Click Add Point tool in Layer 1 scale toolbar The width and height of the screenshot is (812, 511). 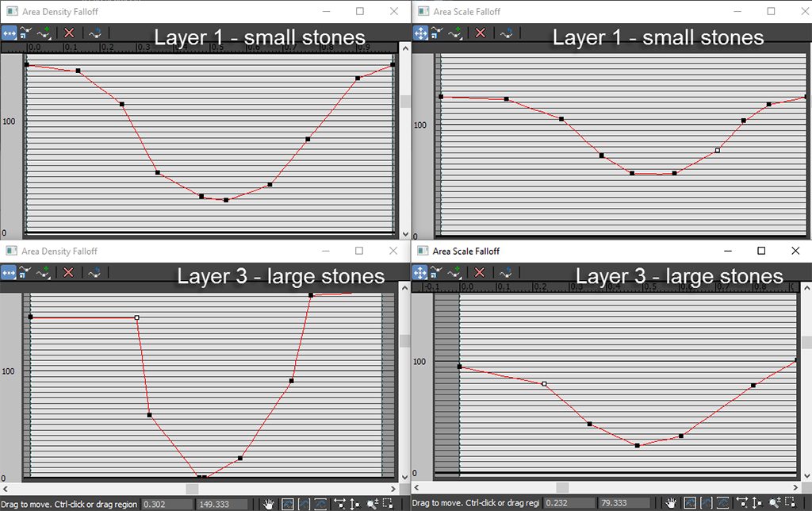coord(456,33)
